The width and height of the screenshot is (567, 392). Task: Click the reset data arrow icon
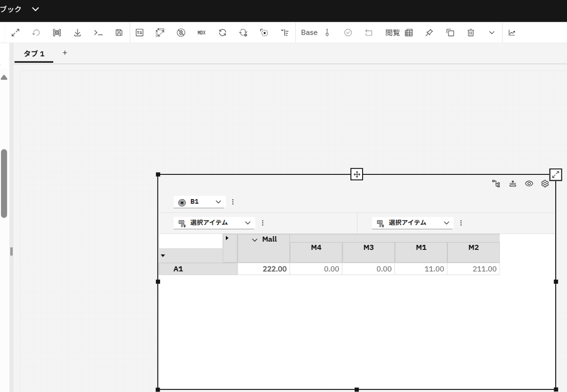[368, 32]
